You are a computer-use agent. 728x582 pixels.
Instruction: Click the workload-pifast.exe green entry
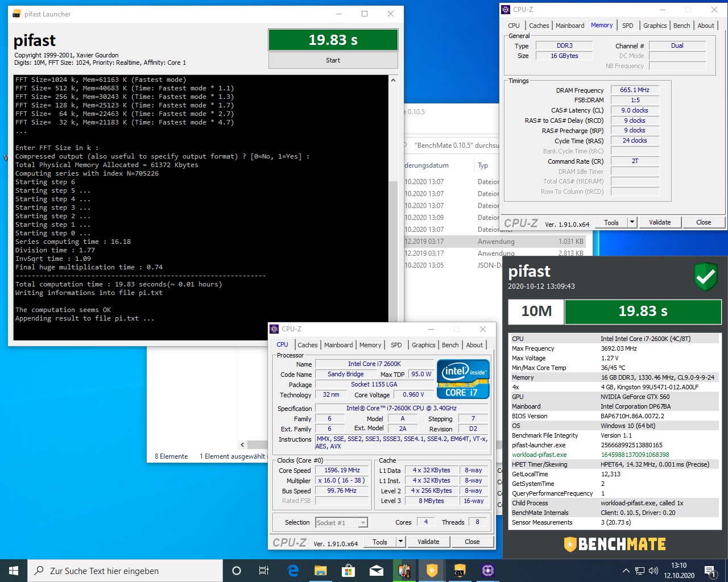(539, 455)
